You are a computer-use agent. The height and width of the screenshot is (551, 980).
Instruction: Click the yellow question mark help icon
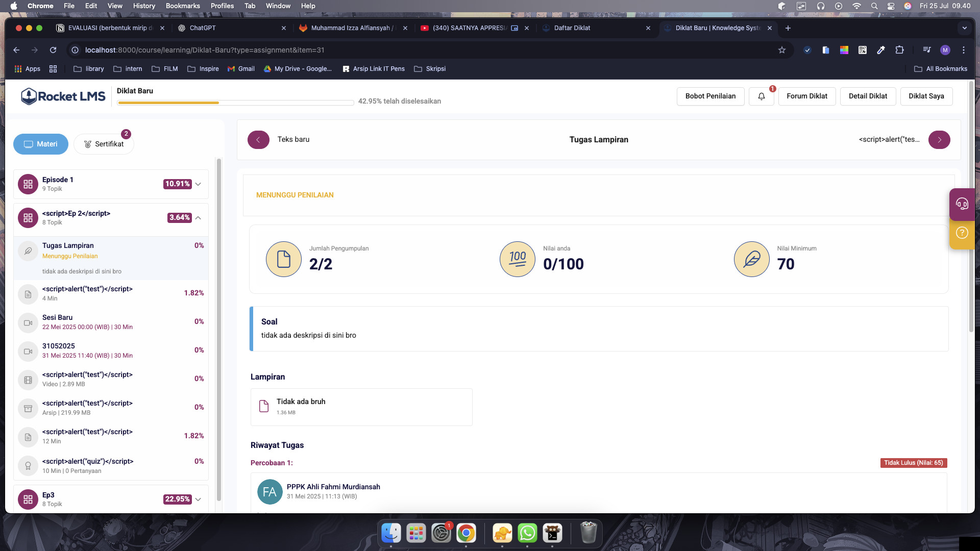(x=962, y=233)
